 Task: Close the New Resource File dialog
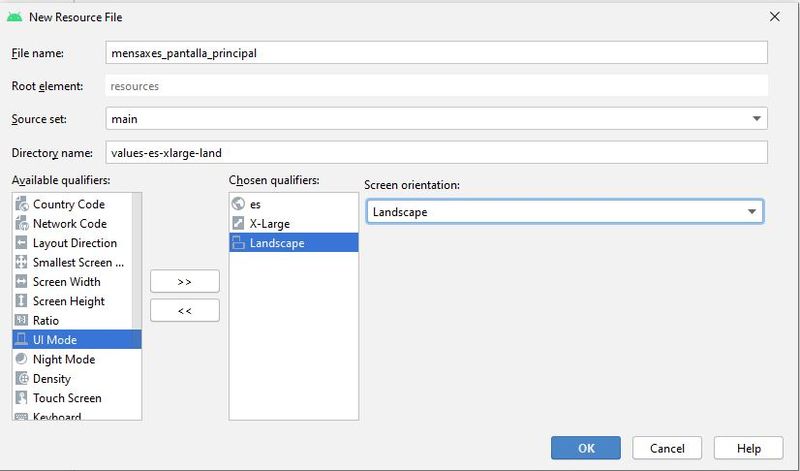coord(774,17)
